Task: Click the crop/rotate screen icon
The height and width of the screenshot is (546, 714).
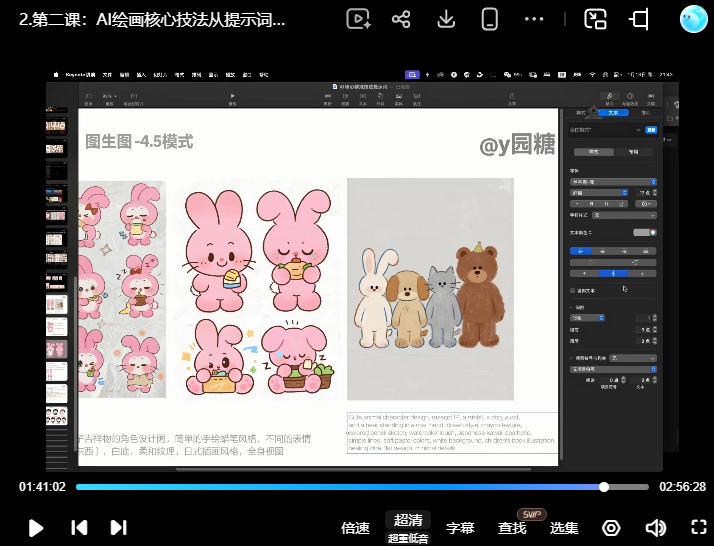Action: click(639, 20)
